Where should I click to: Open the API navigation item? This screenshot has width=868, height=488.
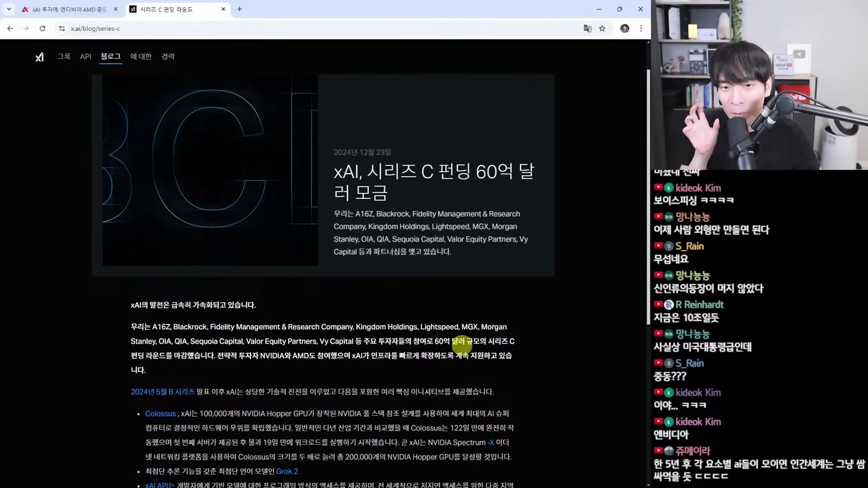(x=85, y=57)
